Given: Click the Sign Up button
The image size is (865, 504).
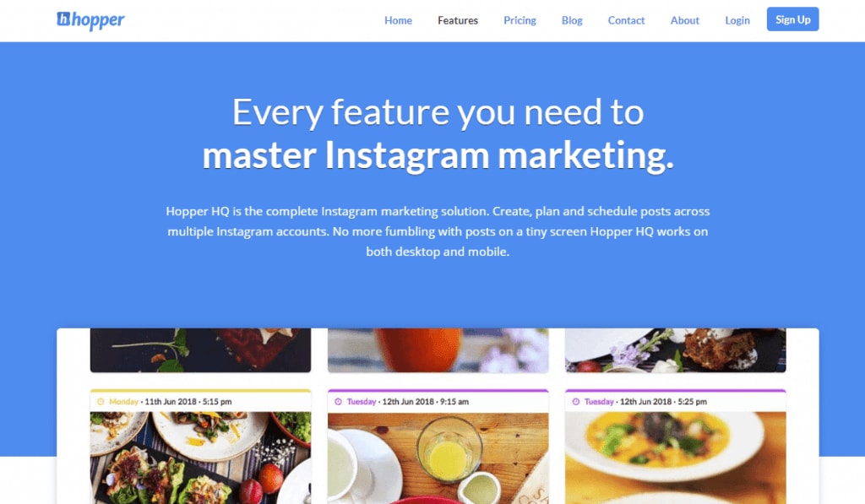Looking at the screenshot, I should pyautogui.click(x=792, y=19).
